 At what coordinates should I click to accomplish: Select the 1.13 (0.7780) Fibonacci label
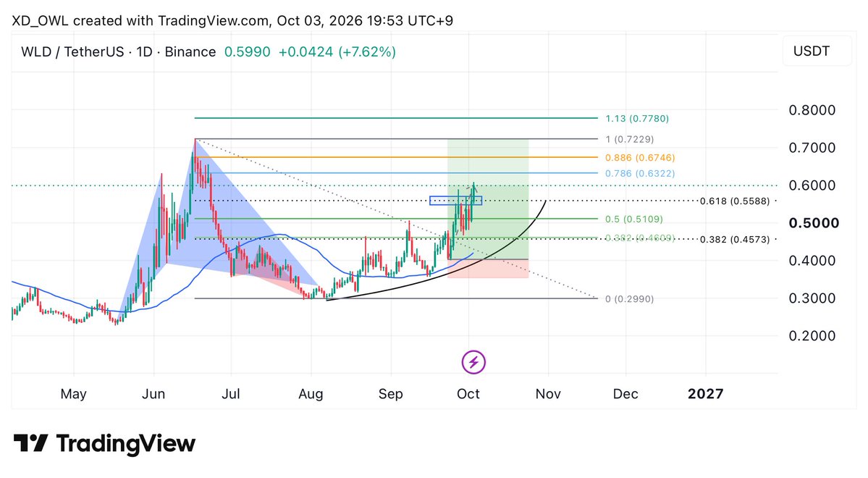(x=637, y=119)
